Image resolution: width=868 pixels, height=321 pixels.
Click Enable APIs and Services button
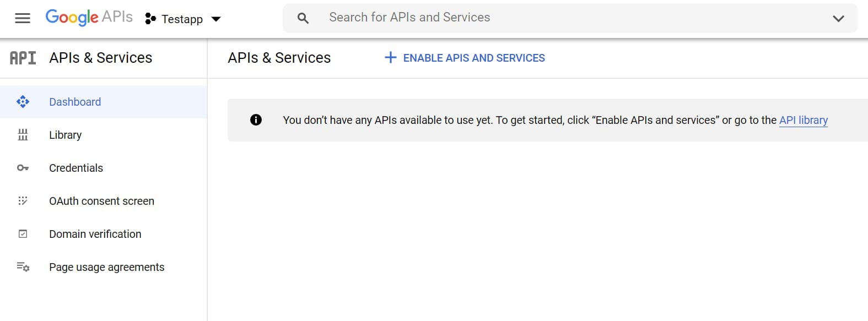pos(465,58)
